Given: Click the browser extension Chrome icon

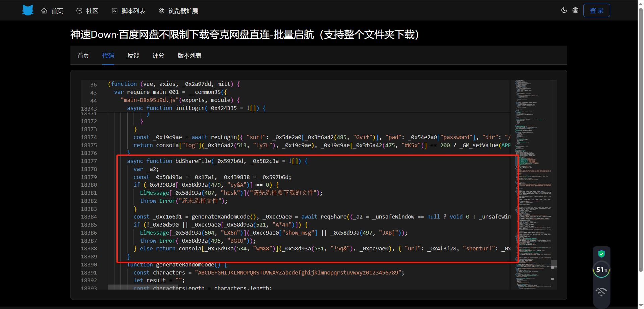Looking at the screenshot, I should click(162, 11).
